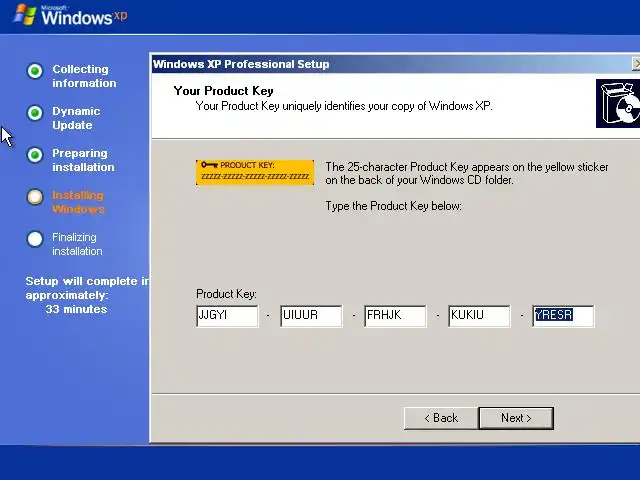The image size is (640, 480).
Task: Click the Installing Windows current step indicator
Action: click(x=35, y=197)
